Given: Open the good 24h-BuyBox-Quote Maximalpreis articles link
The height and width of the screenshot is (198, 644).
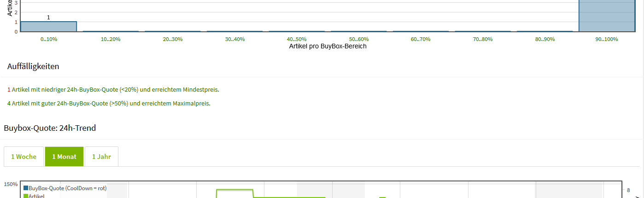Looking at the screenshot, I should [x=109, y=103].
